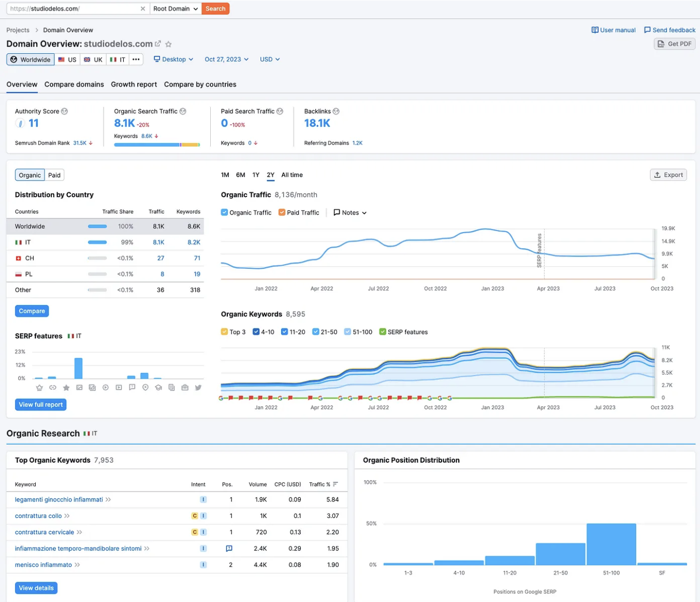Click the local pack pin SERP icon

click(x=145, y=388)
